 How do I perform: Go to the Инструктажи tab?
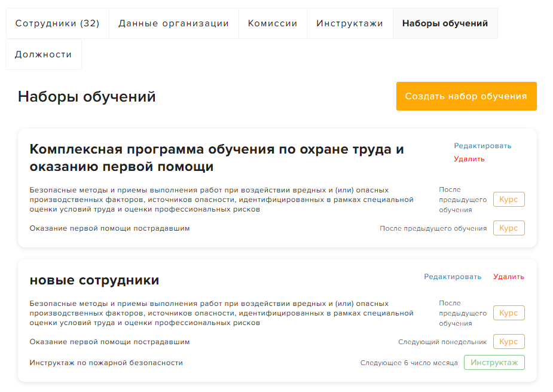(350, 23)
